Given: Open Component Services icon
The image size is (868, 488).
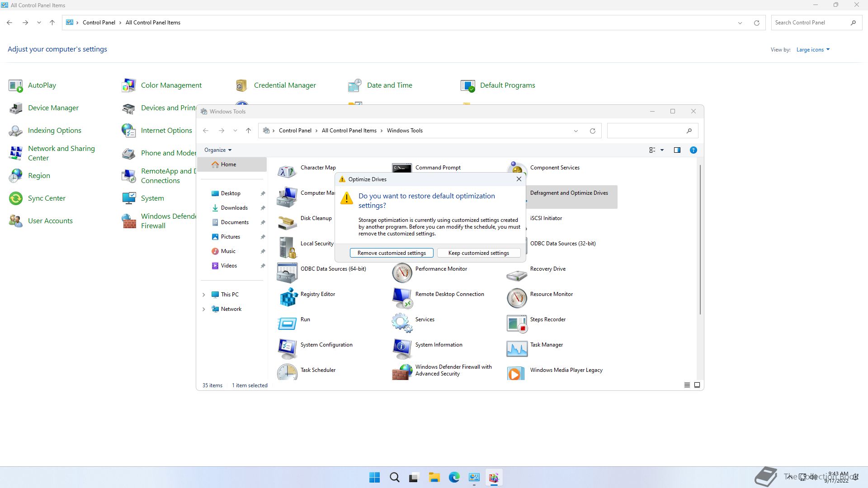Looking at the screenshot, I should click(517, 168).
